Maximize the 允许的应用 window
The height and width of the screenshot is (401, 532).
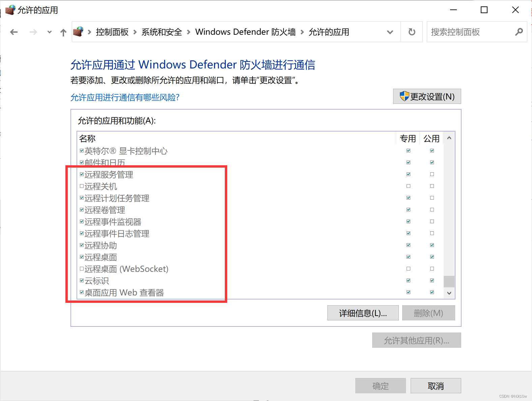pyautogui.click(x=484, y=10)
